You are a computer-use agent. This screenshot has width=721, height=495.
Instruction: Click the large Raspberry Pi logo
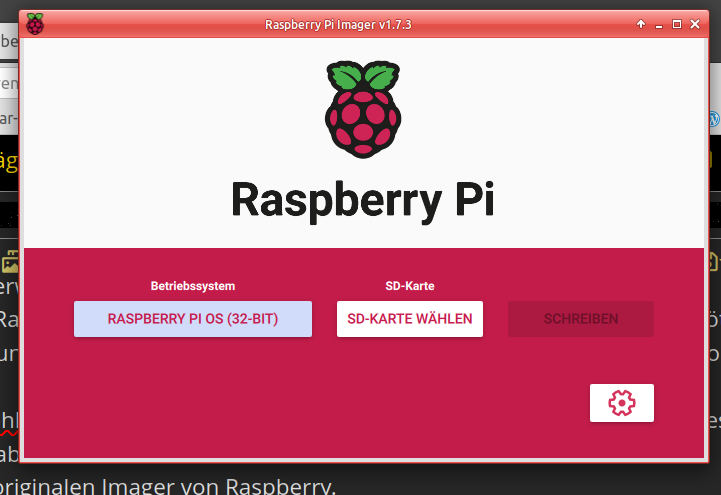(x=363, y=109)
